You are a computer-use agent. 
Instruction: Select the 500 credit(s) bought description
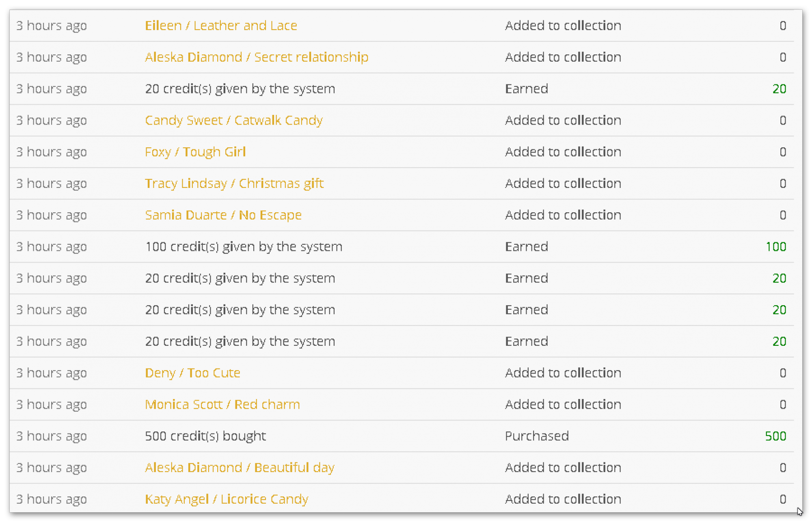(205, 436)
